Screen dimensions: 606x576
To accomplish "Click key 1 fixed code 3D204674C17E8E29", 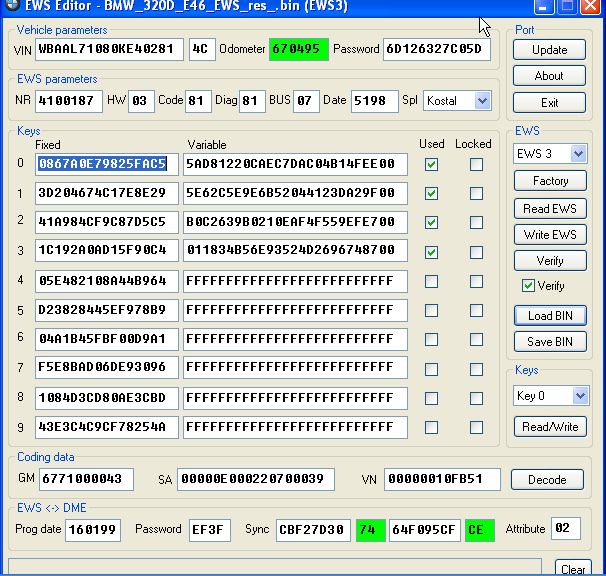I will click(107, 193).
